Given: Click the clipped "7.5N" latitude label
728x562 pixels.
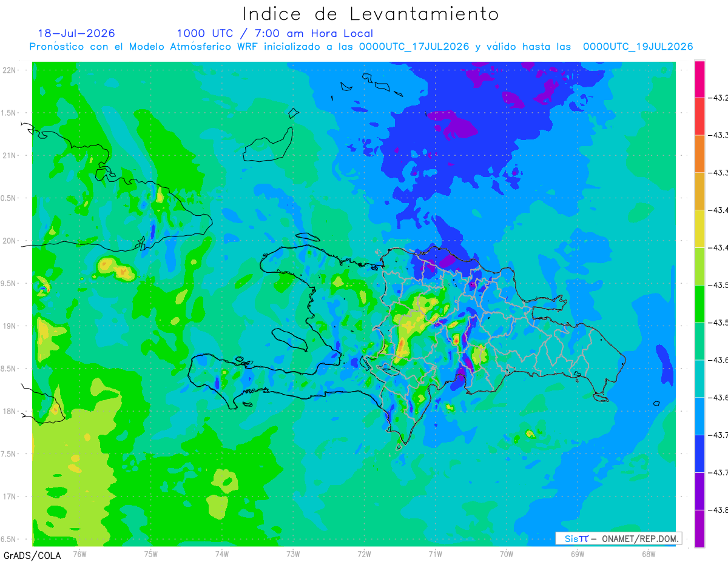Looking at the screenshot, I should [x=9, y=454].
